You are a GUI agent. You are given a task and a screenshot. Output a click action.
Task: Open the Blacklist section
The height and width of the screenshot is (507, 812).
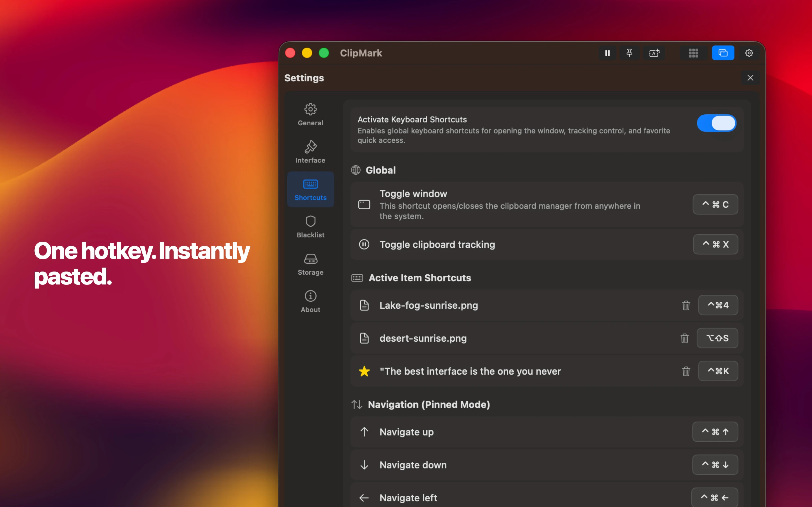tap(310, 226)
